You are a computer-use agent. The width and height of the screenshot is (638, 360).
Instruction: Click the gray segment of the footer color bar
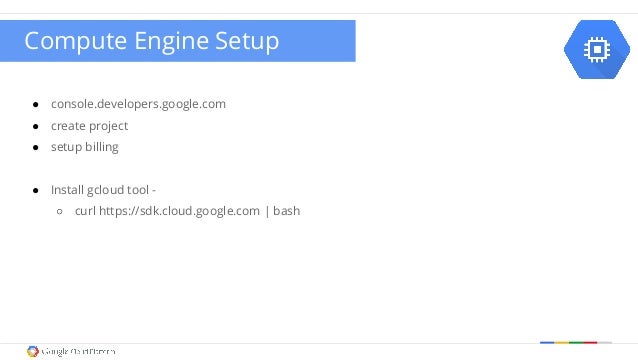[605, 343]
